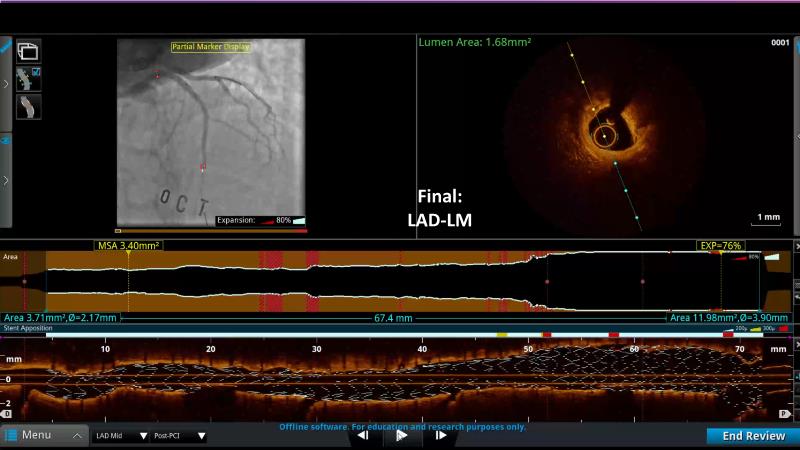Open the LAD Mid vessel dropdown
The width and height of the screenshot is (800, 450).
point(121,436)
